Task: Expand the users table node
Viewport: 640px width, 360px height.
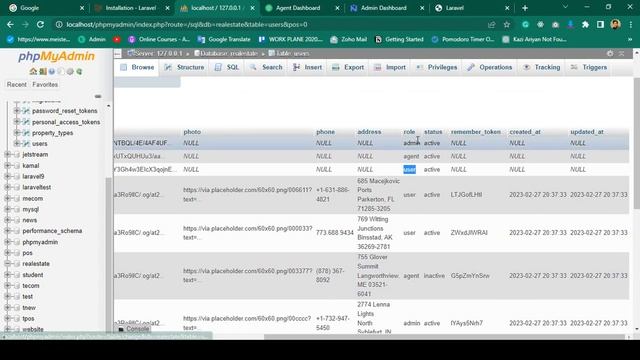Action: pyautogui.click(x=17, y=143)
